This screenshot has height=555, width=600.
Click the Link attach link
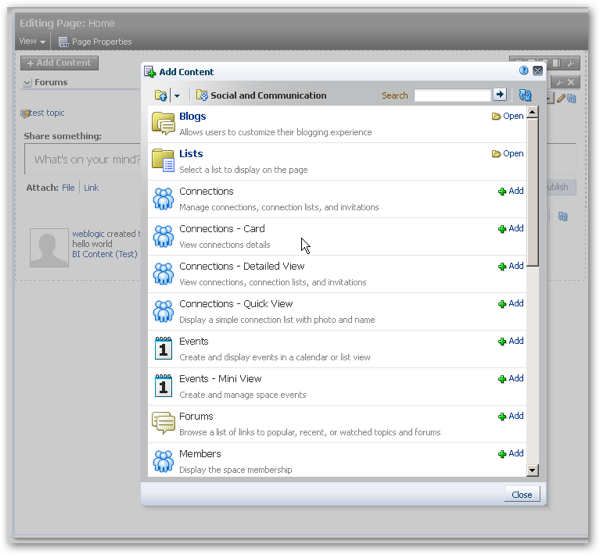click(91, 188)
